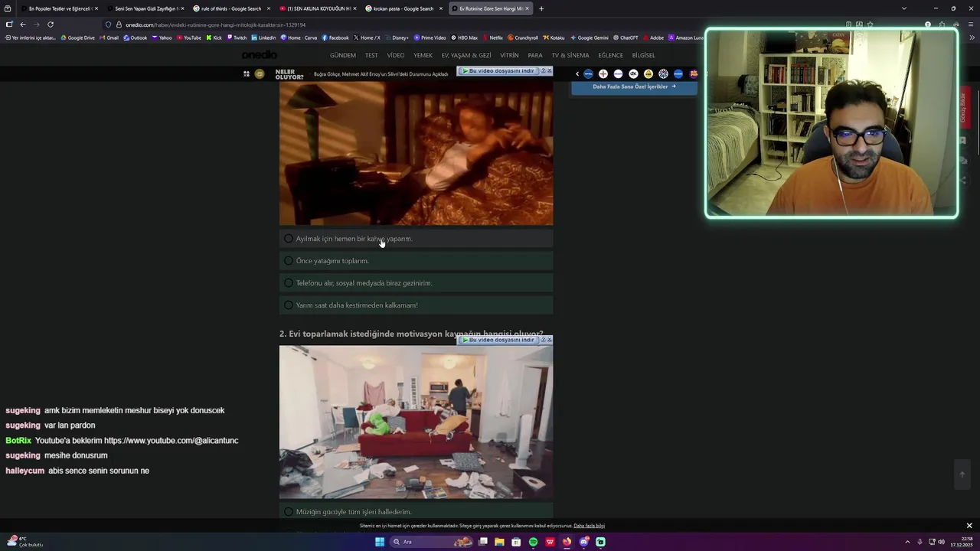
Task: Open the Kick bookmark
Action: [214, 37]
